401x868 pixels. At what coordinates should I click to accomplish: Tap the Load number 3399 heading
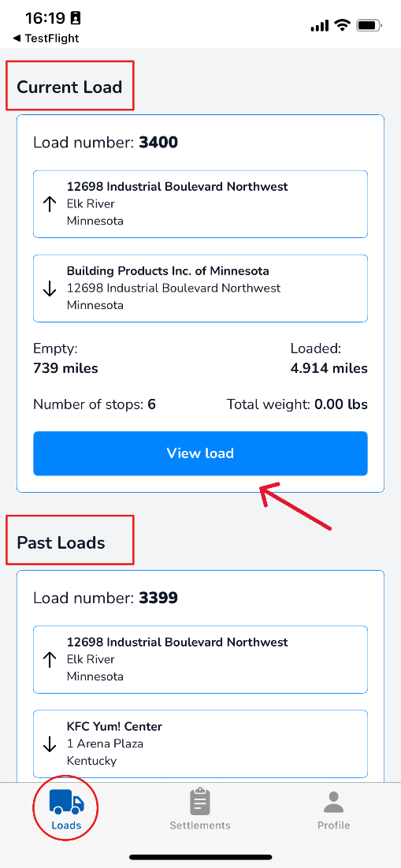point(106,598)
